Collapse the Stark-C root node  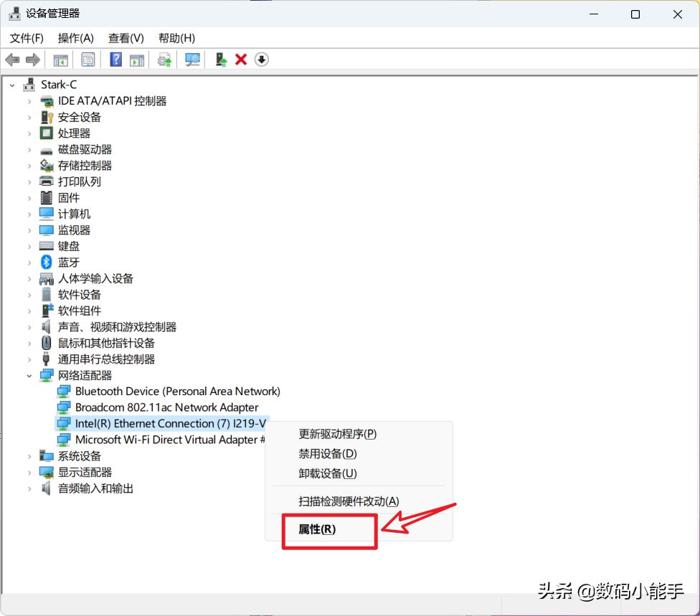(x=12, y=85)
